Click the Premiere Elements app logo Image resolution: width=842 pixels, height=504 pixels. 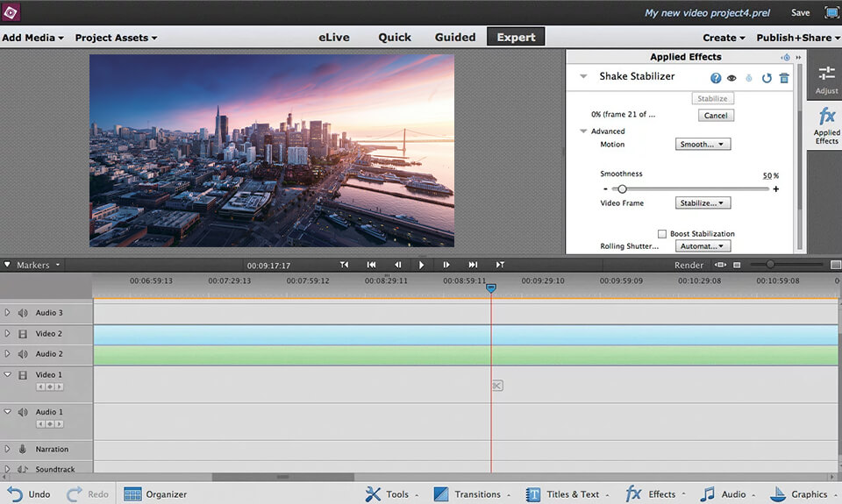point(11,11)
